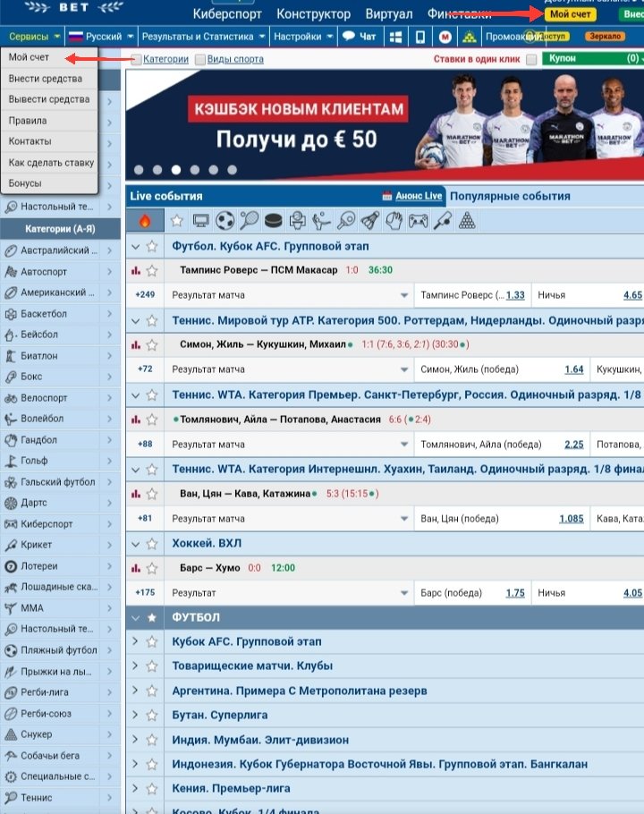Open the mobile version phone icon
This screenshot has height=814, width=644.
pos(420,37)
